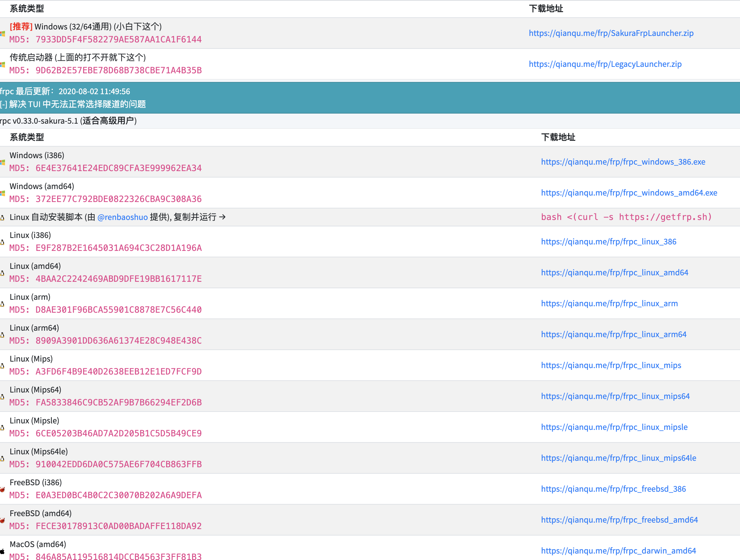This screenshot has height=560, width=740.
Task: Click the penguin icon beside Linux (amd64)
Action: 2,273
